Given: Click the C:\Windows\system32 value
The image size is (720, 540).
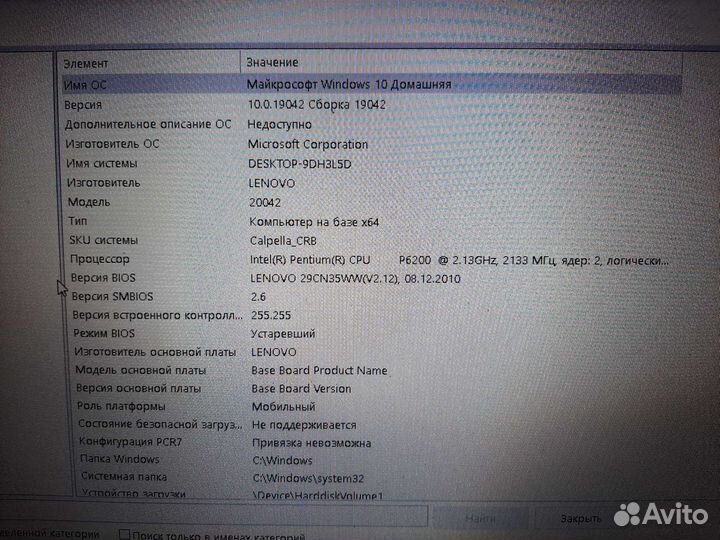Looking at the screenshot, I should coord(308,478).
